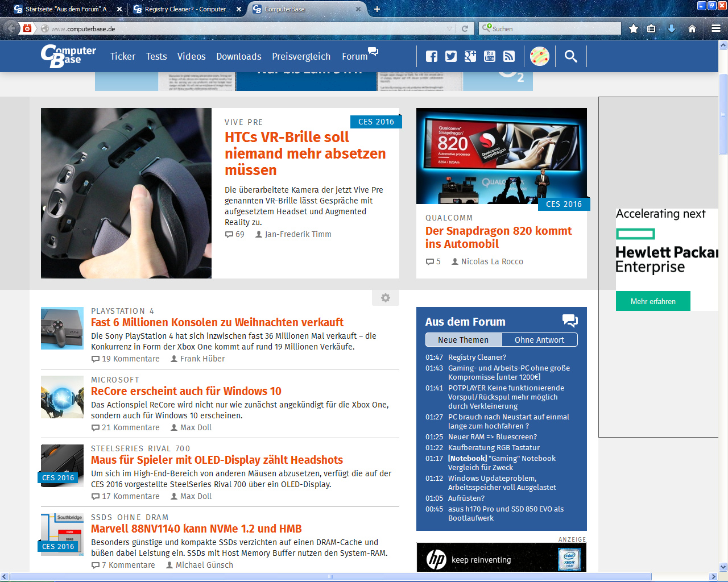Click the horizontal scrollbar thumb

click(330, 576)
